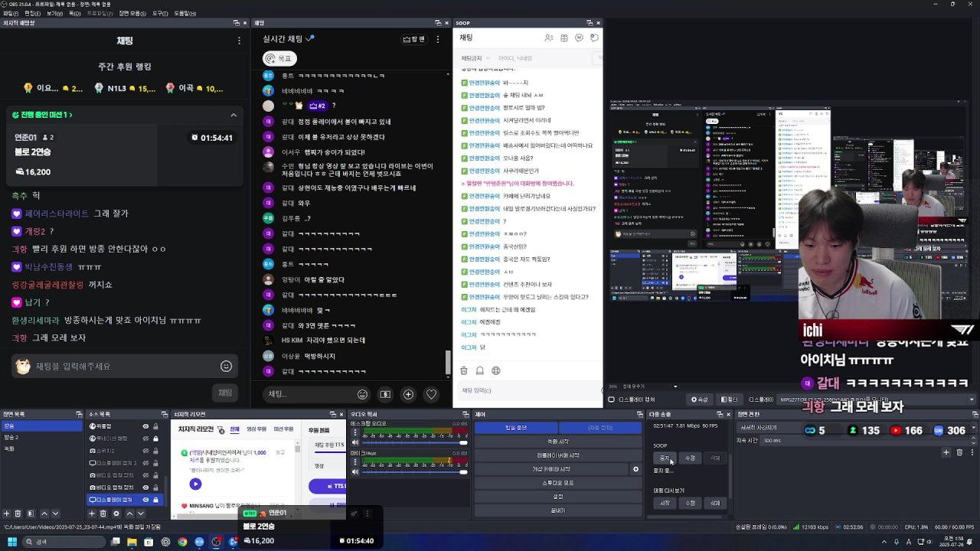Viewport: 980px width, 551px height.
Task: Toggle visibility of 투네이션 채팅 source
Action: [145, 439]
